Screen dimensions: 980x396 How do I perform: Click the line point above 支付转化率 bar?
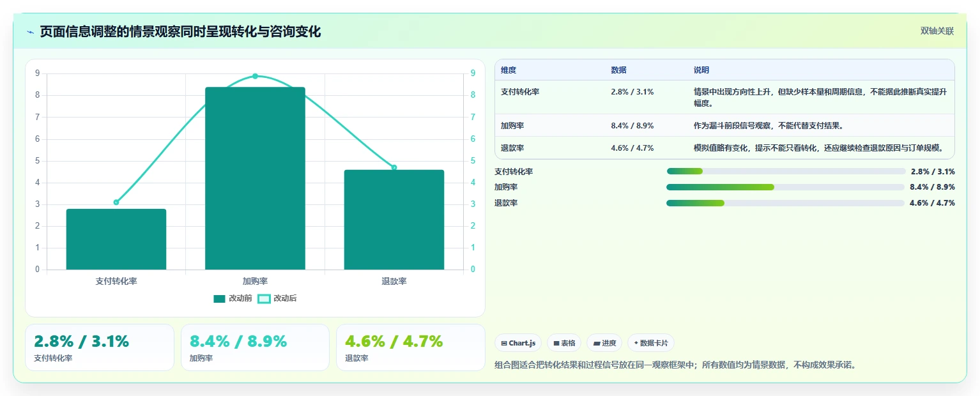click(116, 202)
